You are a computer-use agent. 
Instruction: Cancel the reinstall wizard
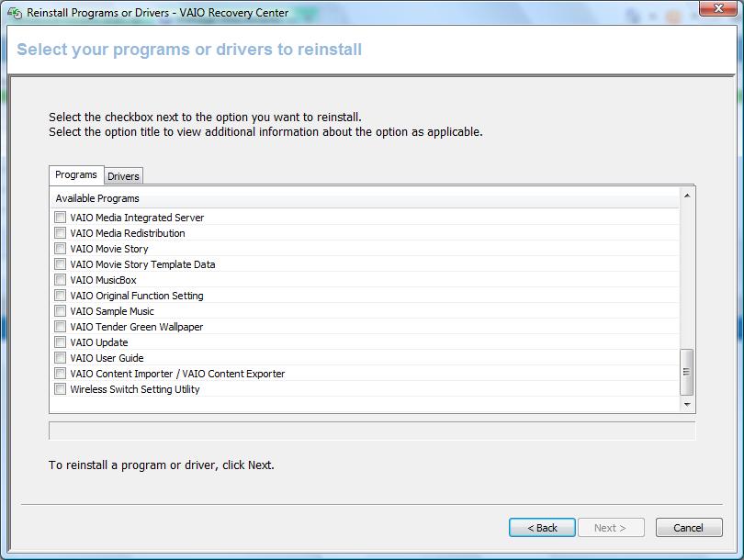(689, 528)
